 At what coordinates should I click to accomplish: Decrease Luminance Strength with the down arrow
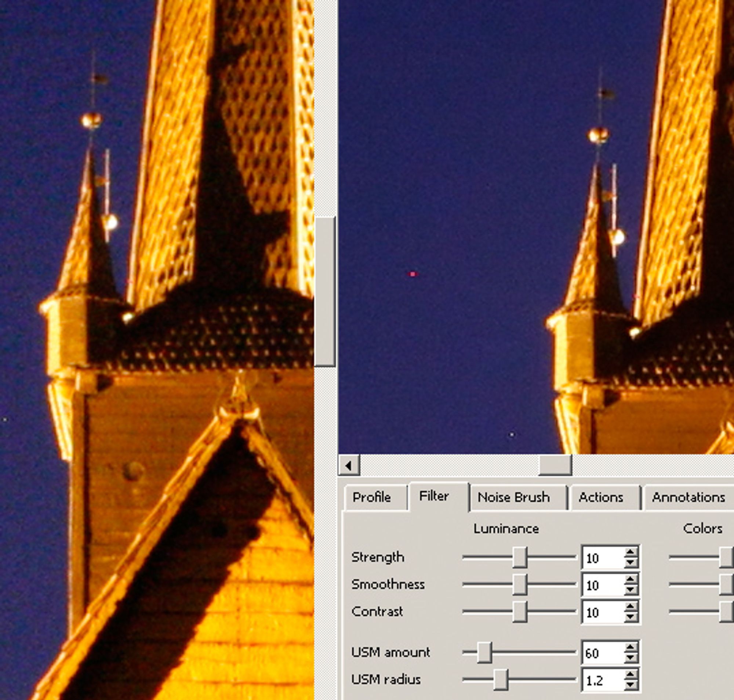click(631, 563)
